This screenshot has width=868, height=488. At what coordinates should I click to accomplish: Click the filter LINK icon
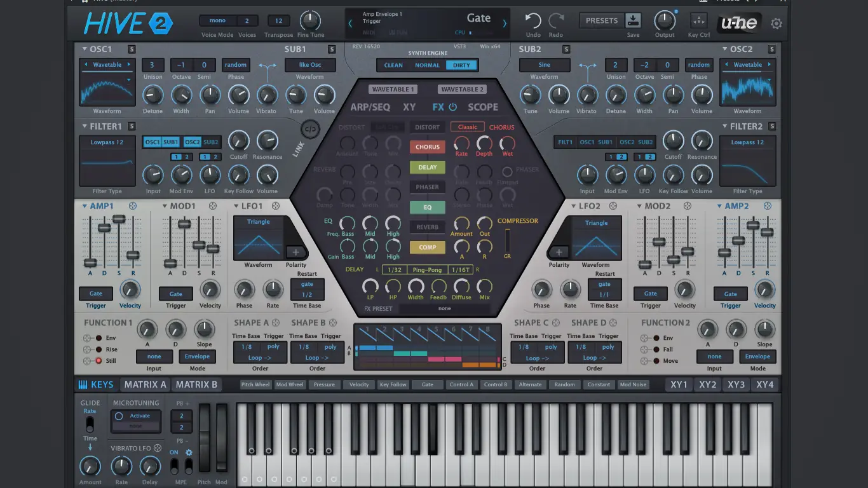pos(310,129)
